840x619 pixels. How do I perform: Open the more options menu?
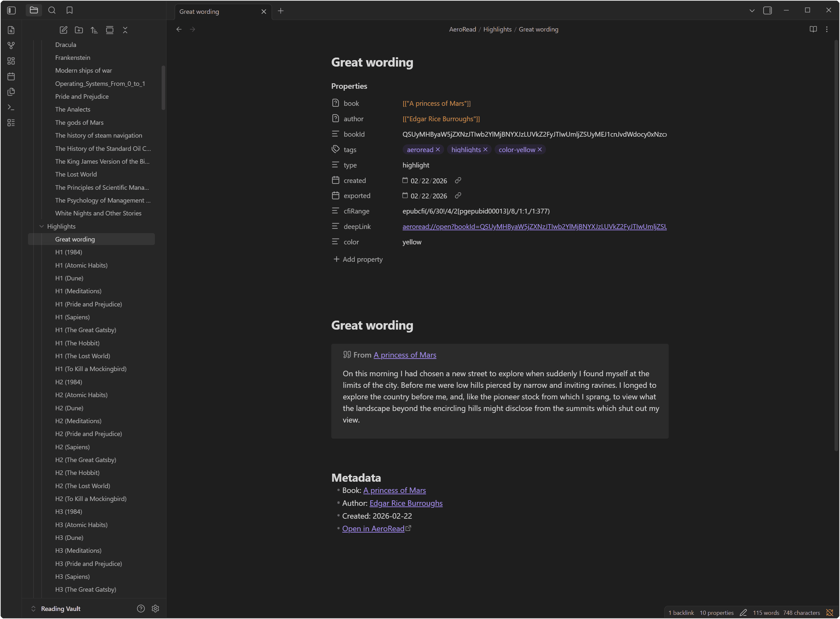point(827,29)
